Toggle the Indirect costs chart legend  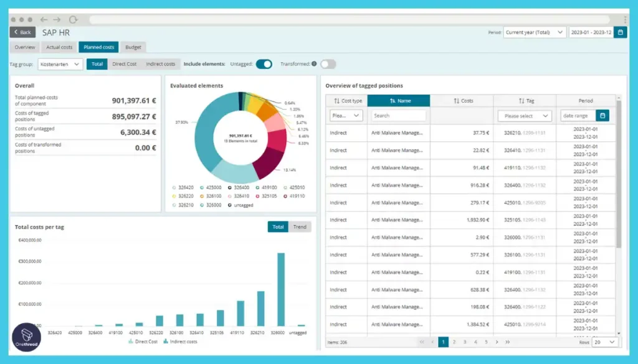point(180,342)
